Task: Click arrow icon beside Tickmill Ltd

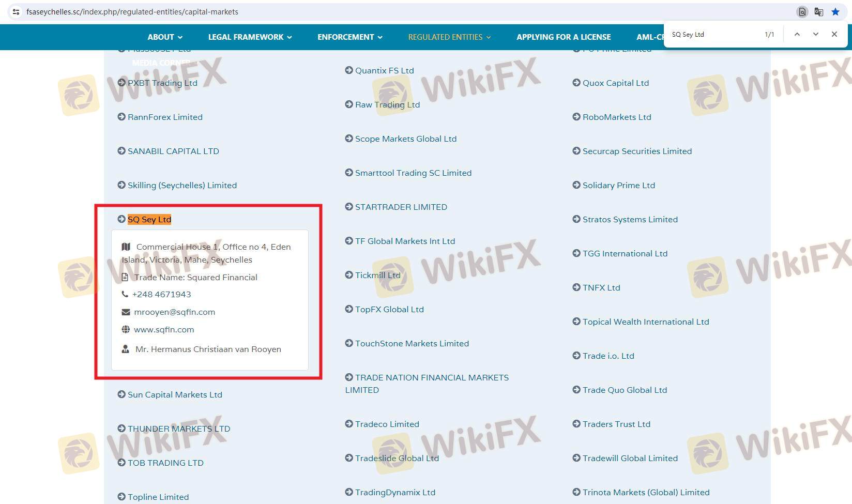Action: pos(349,275)
